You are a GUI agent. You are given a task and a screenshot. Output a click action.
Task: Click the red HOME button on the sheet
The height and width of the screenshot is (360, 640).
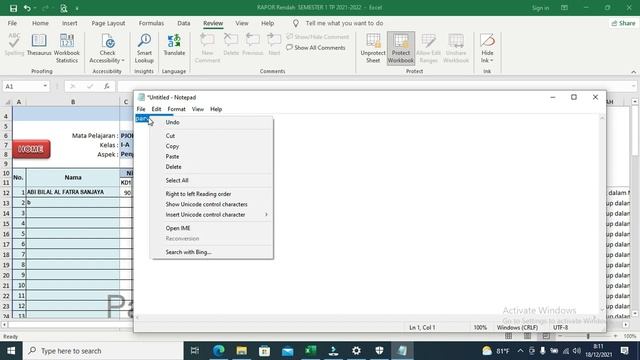point(31,149)
